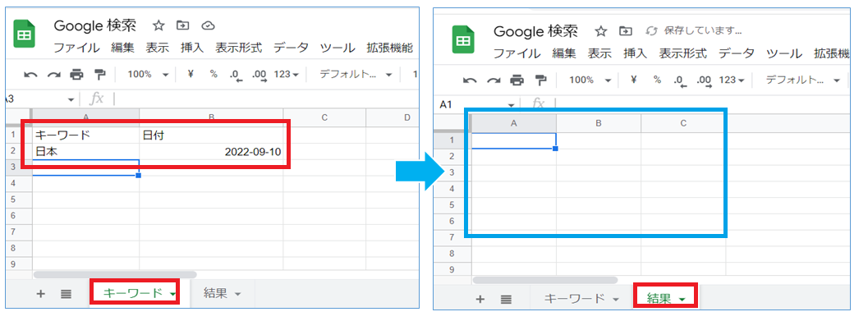This screenshot has width=868, height=321.
Task: Select column C header in the left window
Action: (324, 117)
